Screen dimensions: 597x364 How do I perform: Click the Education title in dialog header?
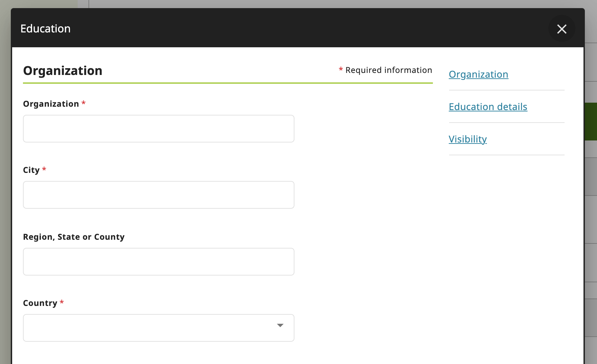tap(45, 29)
